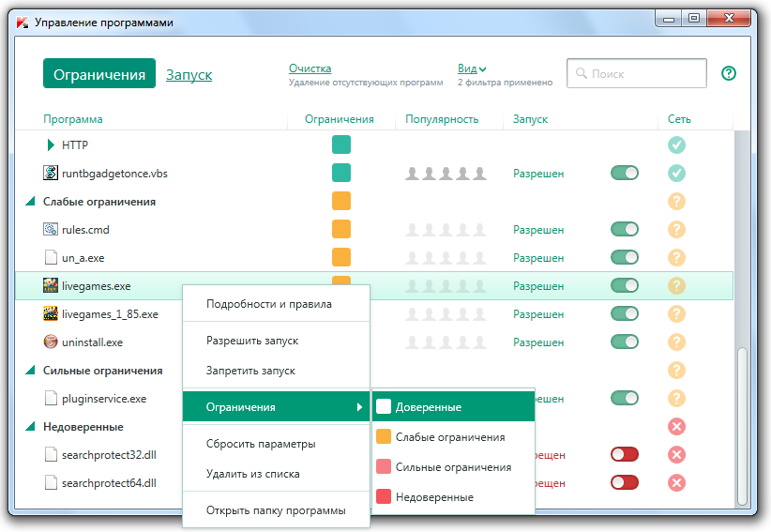Enable launch switch for searchprotect64.dll
The width and height of the screenshot is (771, 532).
[625, 483]
